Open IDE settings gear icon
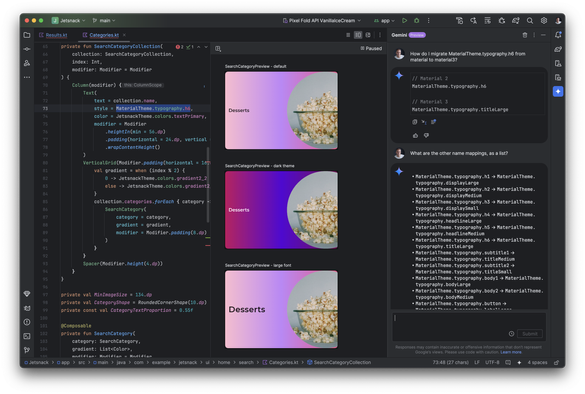The width and height of the screenshot is (585, 394). [x=544, y=21]
